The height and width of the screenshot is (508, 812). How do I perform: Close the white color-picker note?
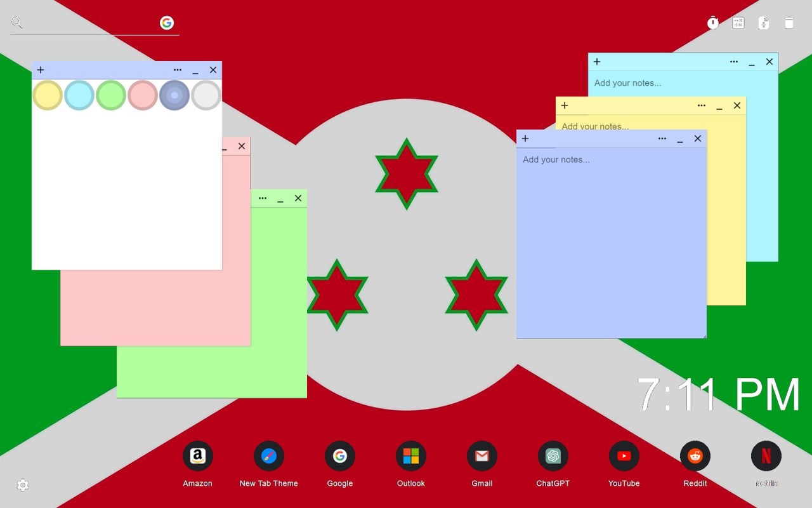[213, 70]
